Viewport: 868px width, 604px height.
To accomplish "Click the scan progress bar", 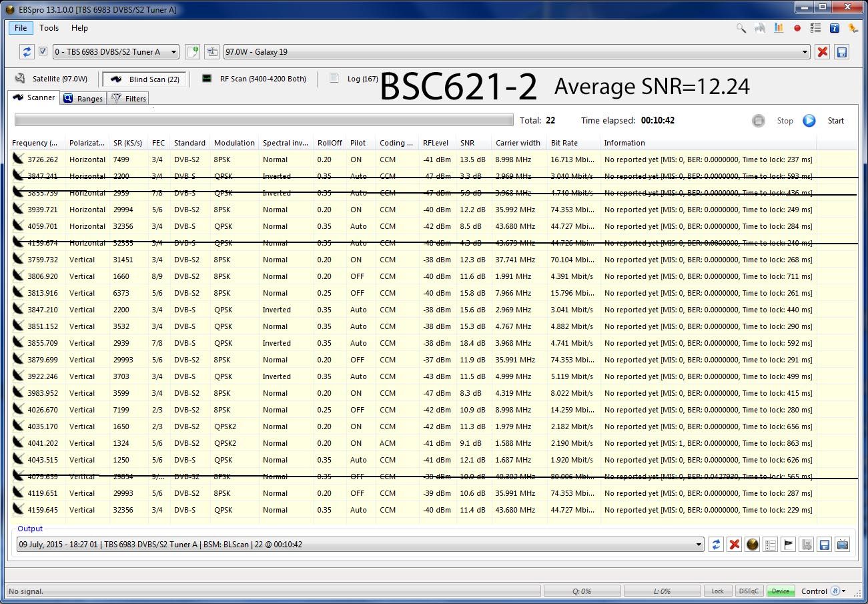I will point(264,121).
